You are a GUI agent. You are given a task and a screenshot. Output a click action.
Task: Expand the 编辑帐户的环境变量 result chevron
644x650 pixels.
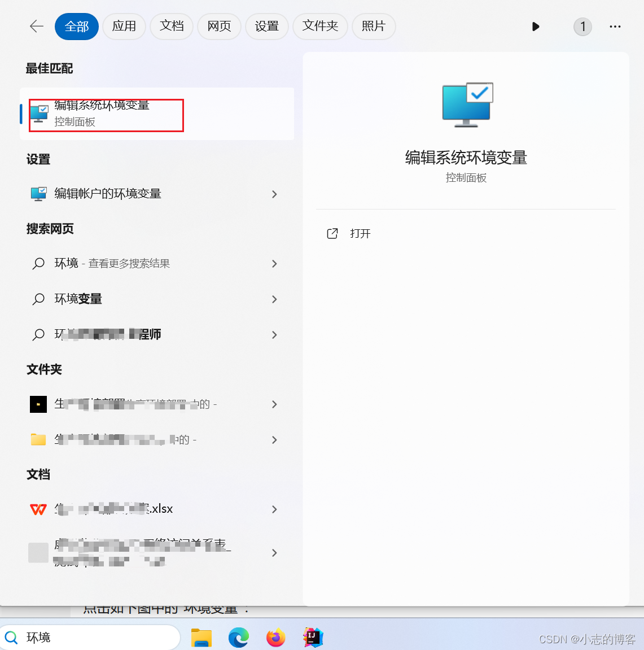click(274, 194)
